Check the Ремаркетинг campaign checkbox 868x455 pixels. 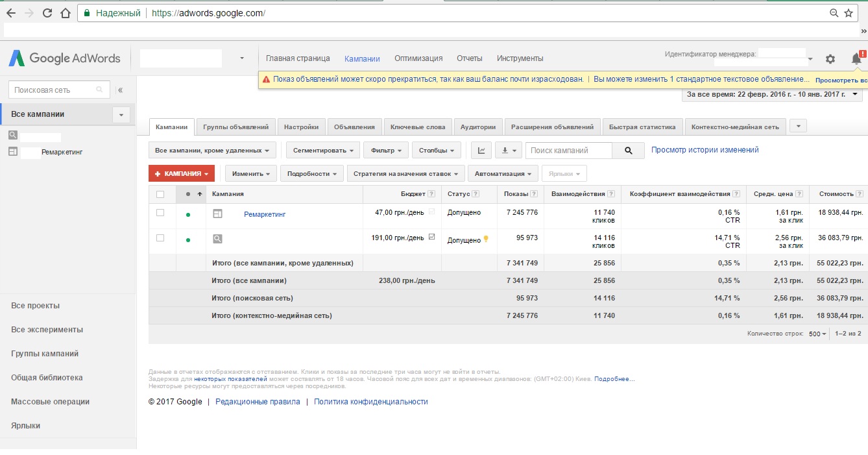[x=160, y=213]
